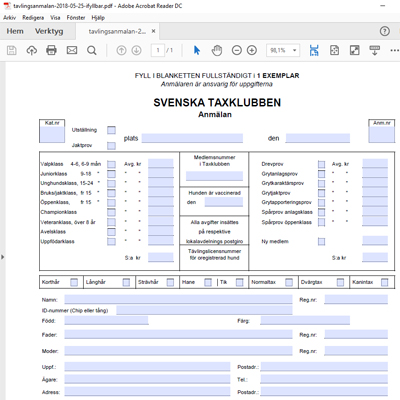The height and width of the screenshot is (400, 400).
Task: Select the Strävhår checkbox
Action: pyautogui.click(x=170, y=282)
